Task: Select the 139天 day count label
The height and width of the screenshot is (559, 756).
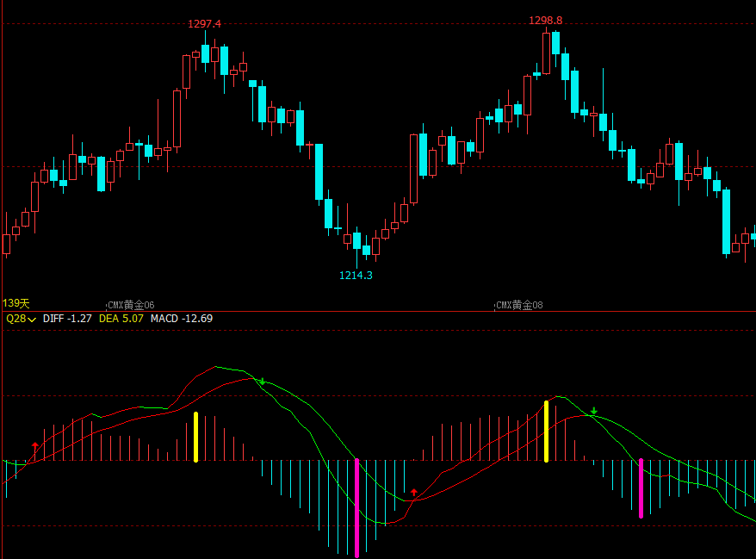Action: pos(15,303)
